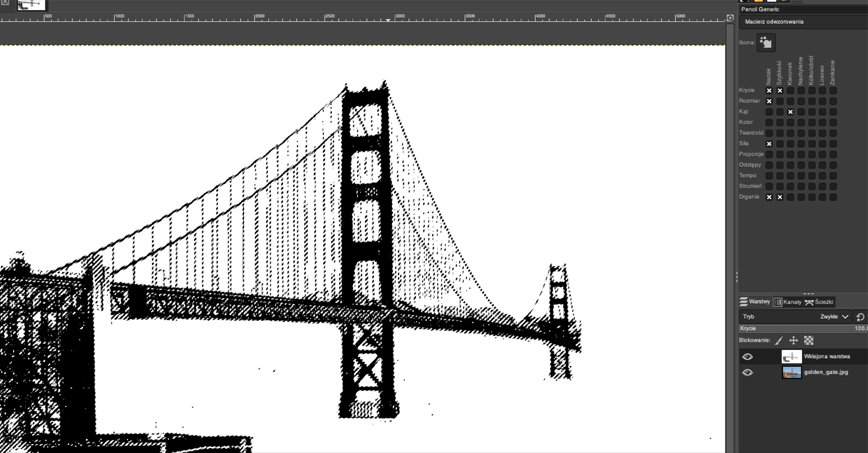Image resolution: width=868 pixels, height=453 pixels.
Task: Enable Tempo mapped to Nachylenie
Action: (801, 176)
